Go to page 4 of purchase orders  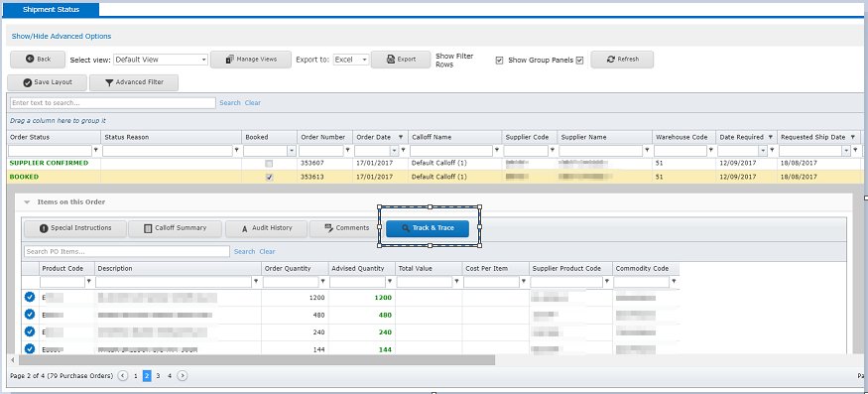point(170,376)
